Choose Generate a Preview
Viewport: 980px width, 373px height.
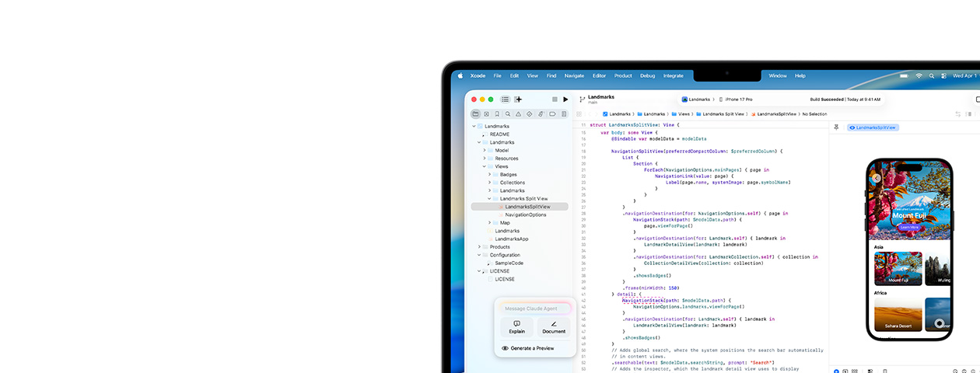click(528, 348)
